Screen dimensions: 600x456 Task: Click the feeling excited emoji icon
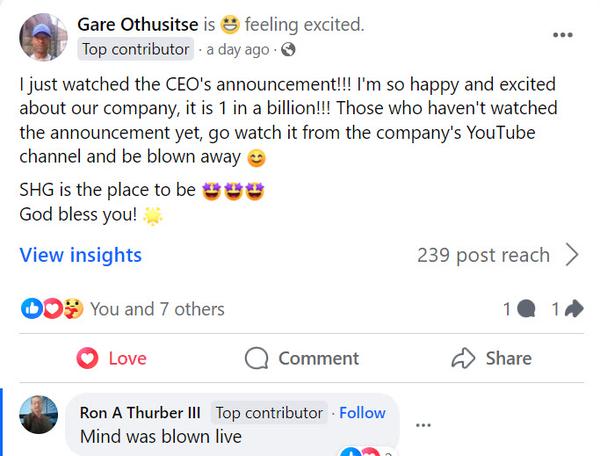click(229, 24)
